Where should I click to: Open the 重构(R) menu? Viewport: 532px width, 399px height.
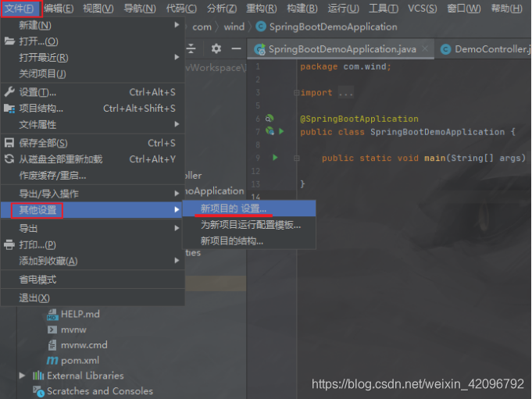coord(261,8)
